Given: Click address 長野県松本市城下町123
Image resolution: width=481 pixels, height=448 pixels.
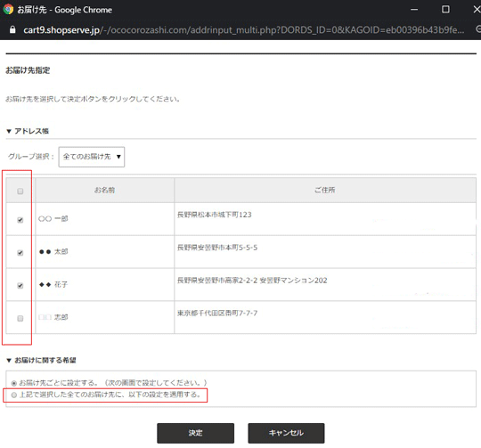Looking at the screenshot, I should (215, 215).
